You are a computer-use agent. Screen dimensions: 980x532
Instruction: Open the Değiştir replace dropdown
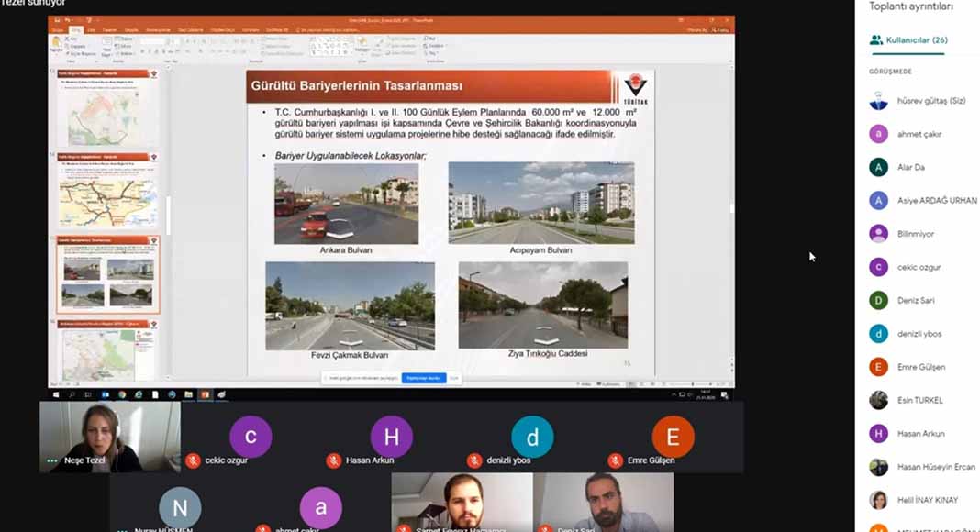click(x=435, y=46)
